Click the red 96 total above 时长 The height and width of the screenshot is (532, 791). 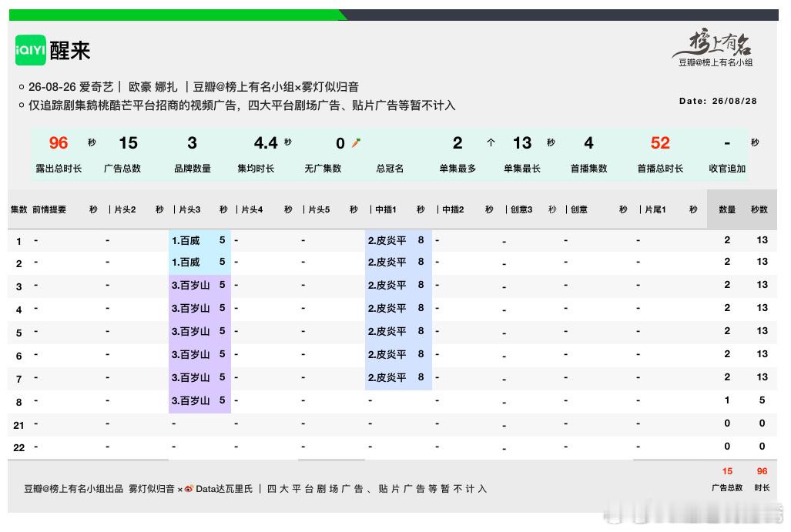762,471
